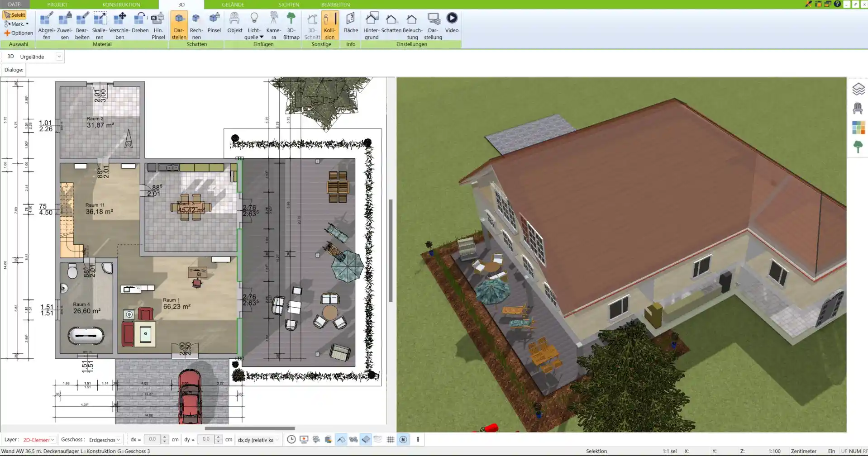Expand the Urgelände view dropdown

(59, 57)
